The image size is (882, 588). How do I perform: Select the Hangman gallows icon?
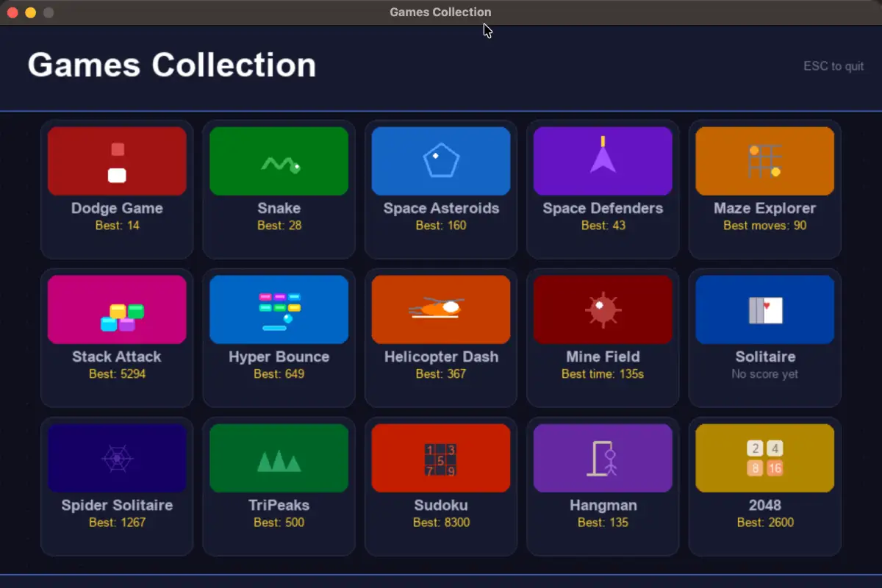[603, 458]
